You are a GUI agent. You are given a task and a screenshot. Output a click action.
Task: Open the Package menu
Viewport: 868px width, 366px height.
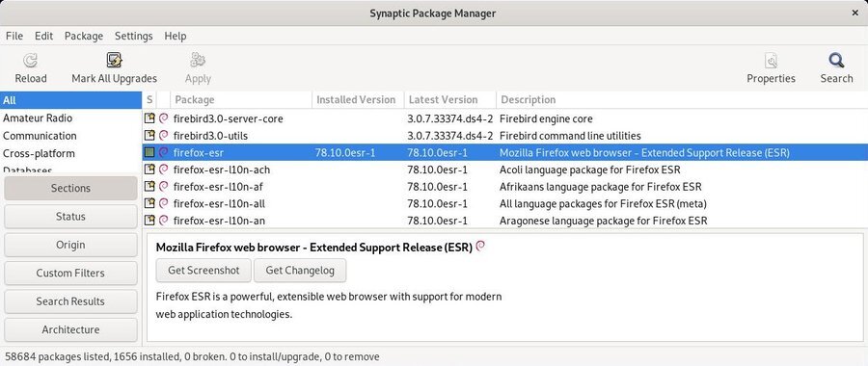click(84, 36)
